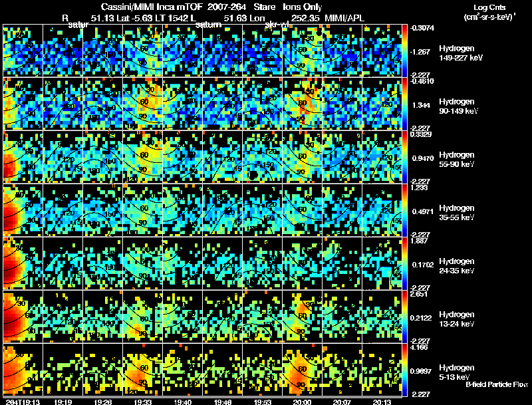Click the '0.9470' colorbar mid value
532x405 pixels.
click(x=423, y=158)
